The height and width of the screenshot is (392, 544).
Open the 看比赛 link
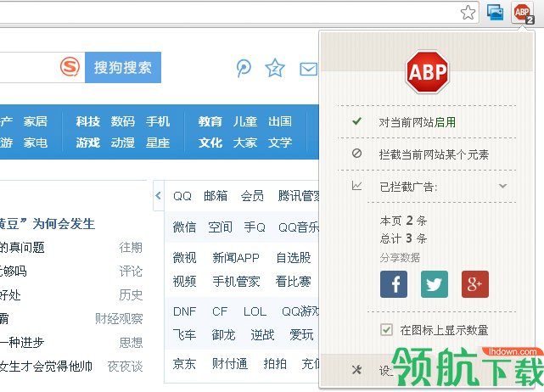point(293,282)
